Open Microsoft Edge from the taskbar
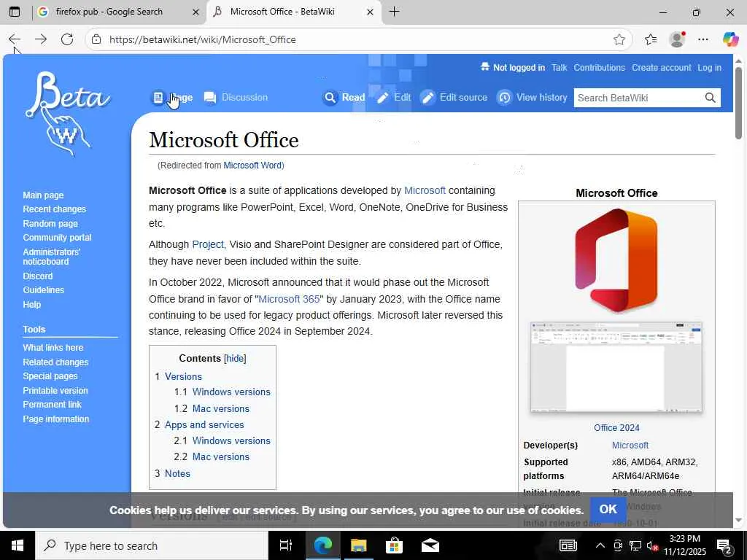This screenshot has width=747, height=560. 322,545
